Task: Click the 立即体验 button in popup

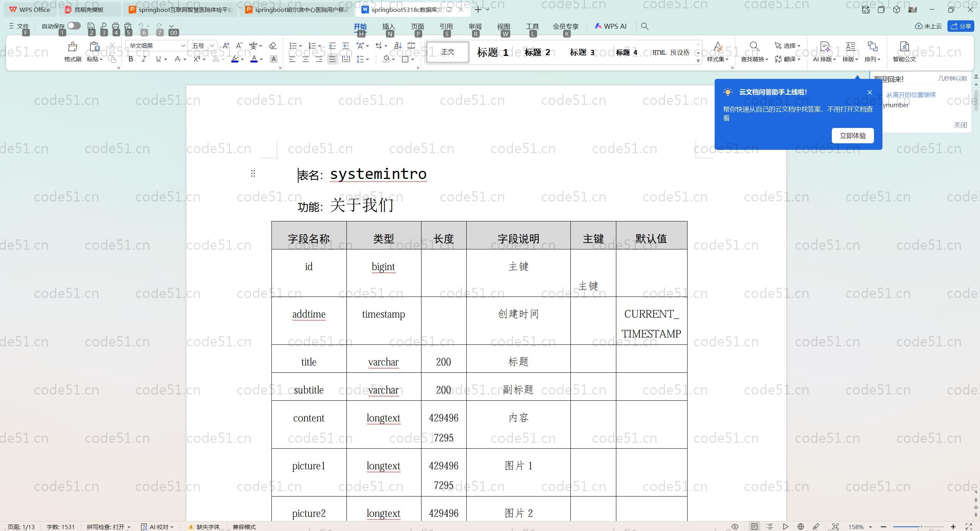Action: click(x=853, y=136)
